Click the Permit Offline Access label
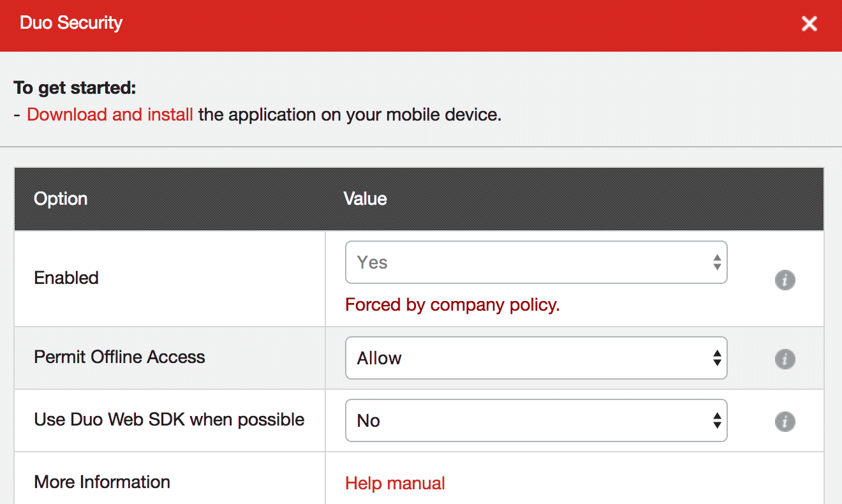842x504 pixels. pyautogui.click(x=119, y=357)
